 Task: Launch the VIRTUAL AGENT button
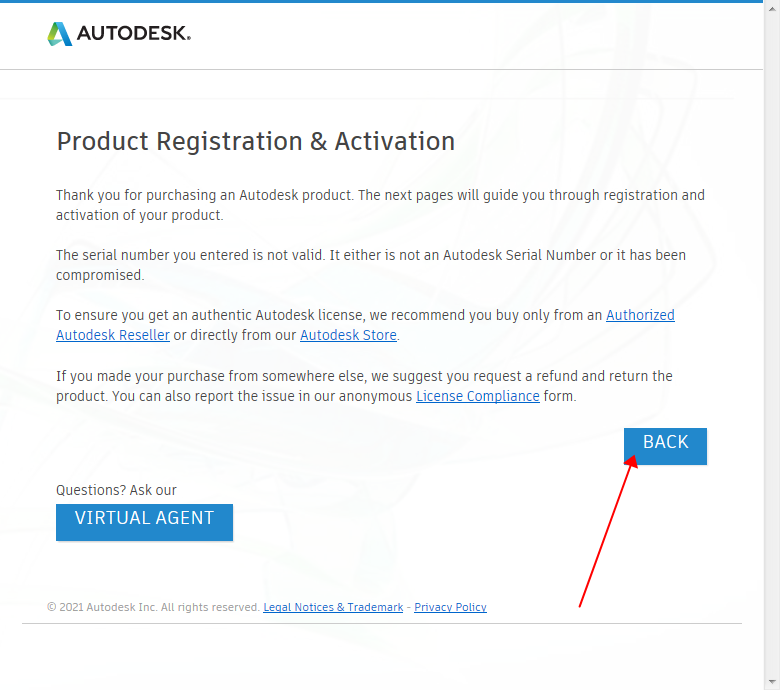pyautogui.click(x=144, y=519)
